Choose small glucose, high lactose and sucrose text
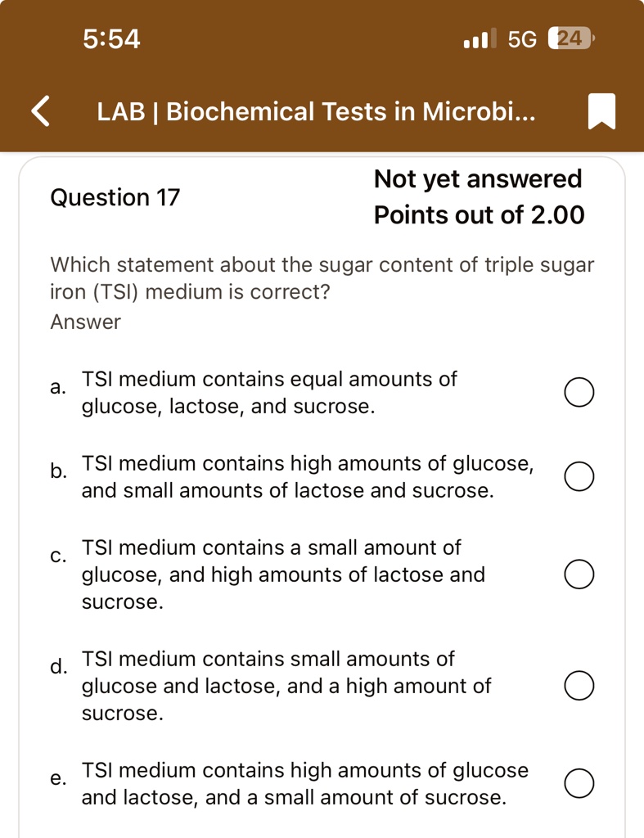Screen dimensions: 644x838 tap(283, 574)
